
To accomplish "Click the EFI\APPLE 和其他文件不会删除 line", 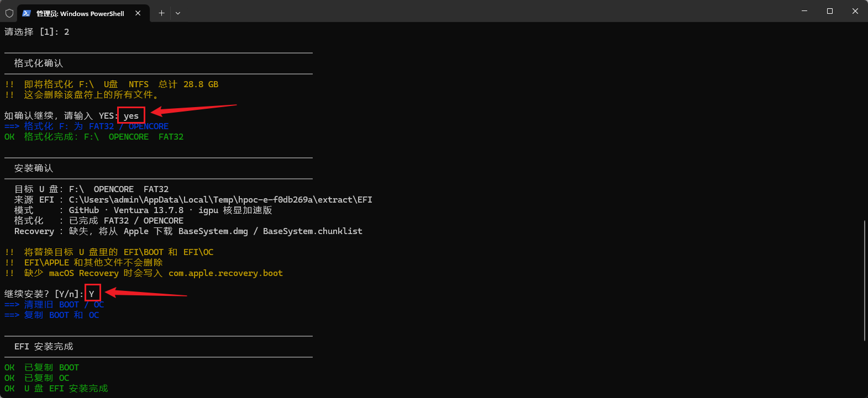I will pyautogui.click(x=84, y=263).
